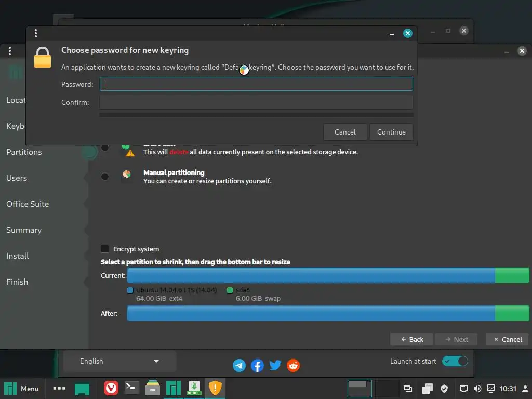Screen dimensions: 532x399
Task: Launch the Vivaldi browser from taskbar
Action: [111, 388]
